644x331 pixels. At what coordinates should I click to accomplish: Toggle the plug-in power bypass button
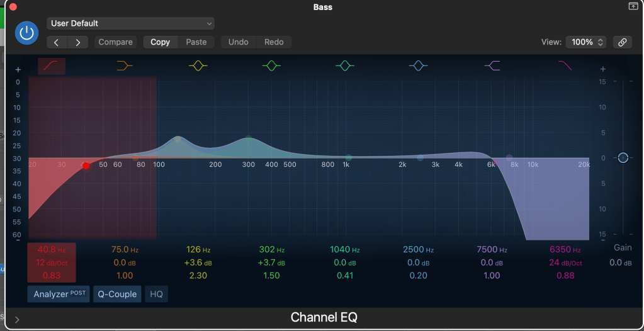point(26,33)
